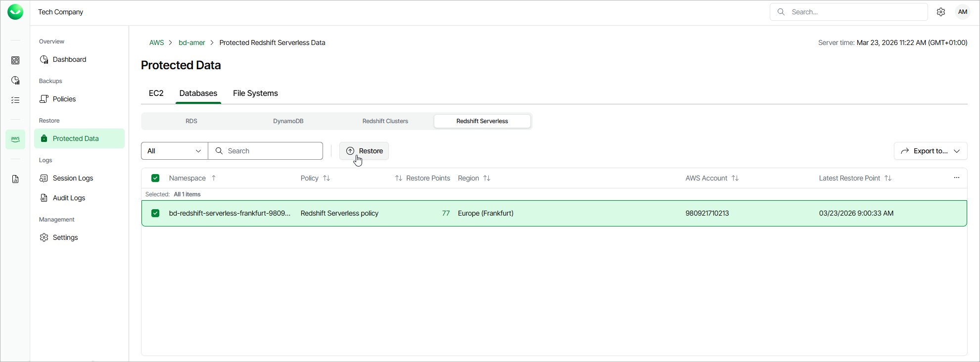Click the namespace bd-redshift-serverless-frankfurt-9809...
This screenshot has width=980, height=362.
pos(230,213)
